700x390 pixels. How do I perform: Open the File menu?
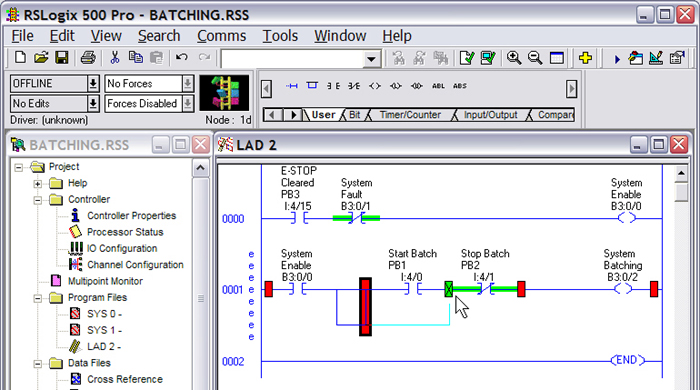point(22,36)
